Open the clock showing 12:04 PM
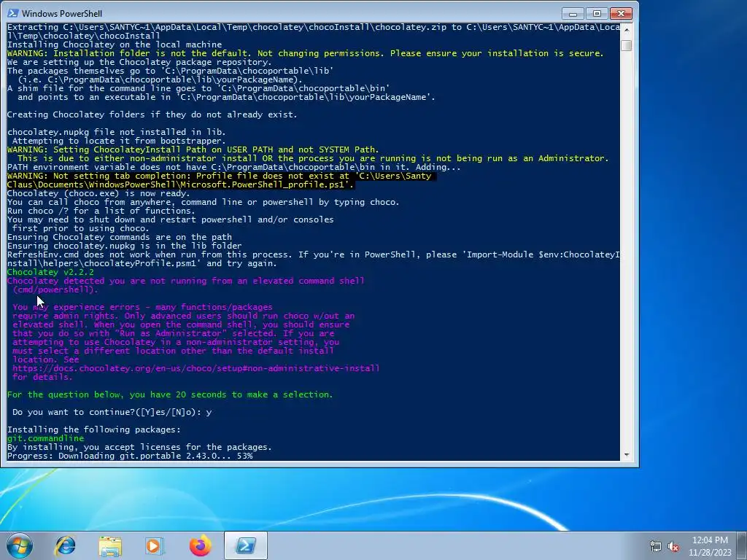Screen dimensions: 747x560 (710, 545)
